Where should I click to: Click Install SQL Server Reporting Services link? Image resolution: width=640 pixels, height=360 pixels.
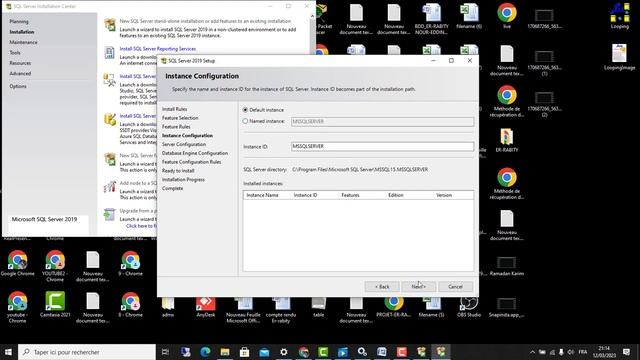158,49
